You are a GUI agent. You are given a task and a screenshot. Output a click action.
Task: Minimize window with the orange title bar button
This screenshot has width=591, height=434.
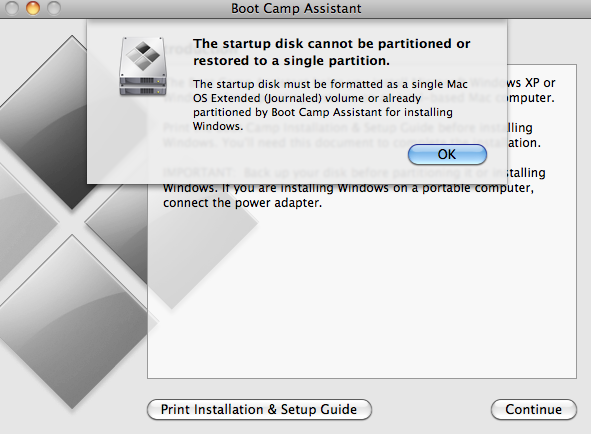33,8
